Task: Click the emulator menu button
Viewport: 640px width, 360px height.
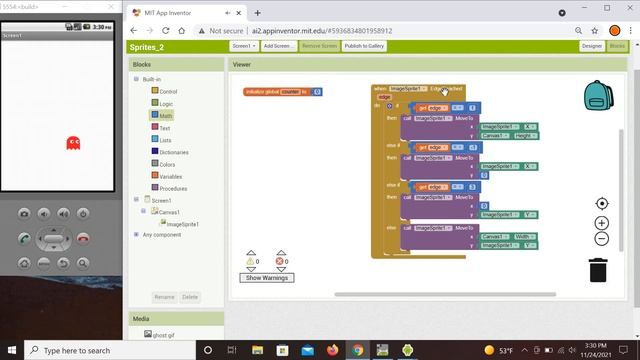Action: [44, 263]
